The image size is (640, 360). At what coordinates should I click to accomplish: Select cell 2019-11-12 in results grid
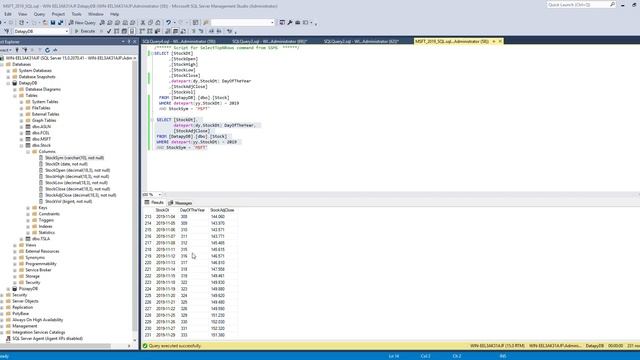coord(165,256)
